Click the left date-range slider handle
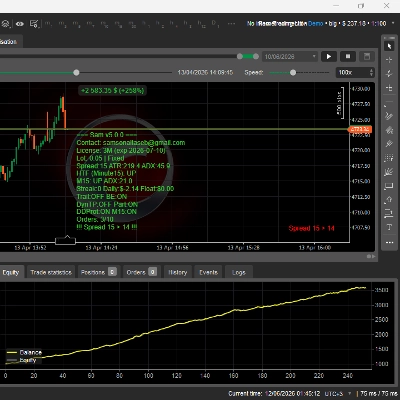Screen dimensions: 400x400 [x=240, y=56]
